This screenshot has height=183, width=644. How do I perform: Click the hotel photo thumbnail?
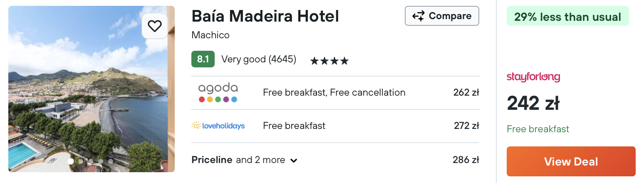point(92,89)
